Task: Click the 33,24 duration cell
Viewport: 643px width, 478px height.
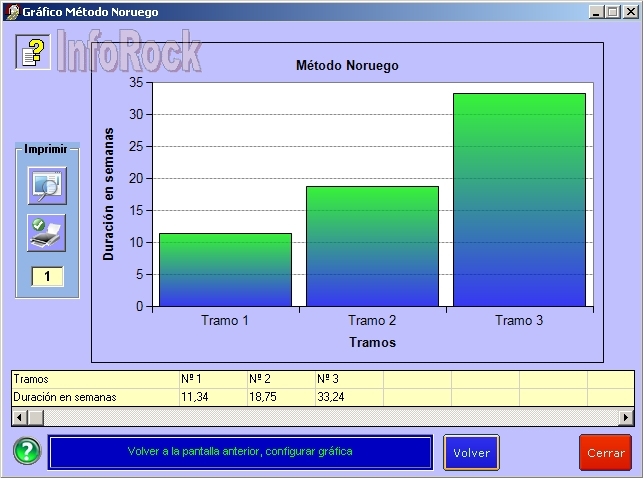Action: pyautogui.click(x=348, y=397)
